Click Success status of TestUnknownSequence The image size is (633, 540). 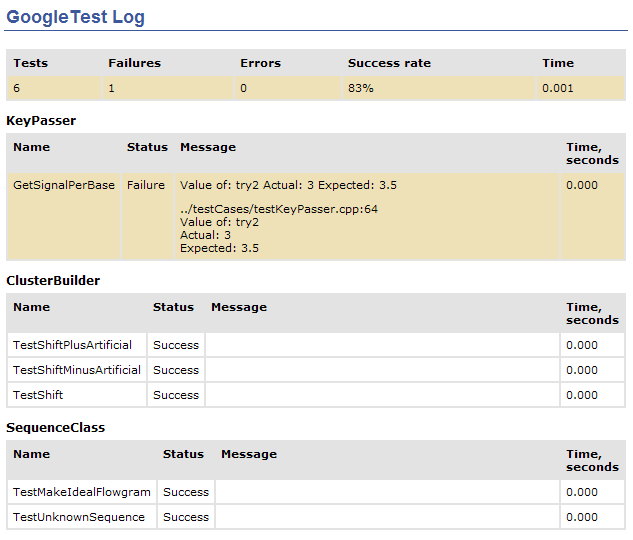click(186, 517)
